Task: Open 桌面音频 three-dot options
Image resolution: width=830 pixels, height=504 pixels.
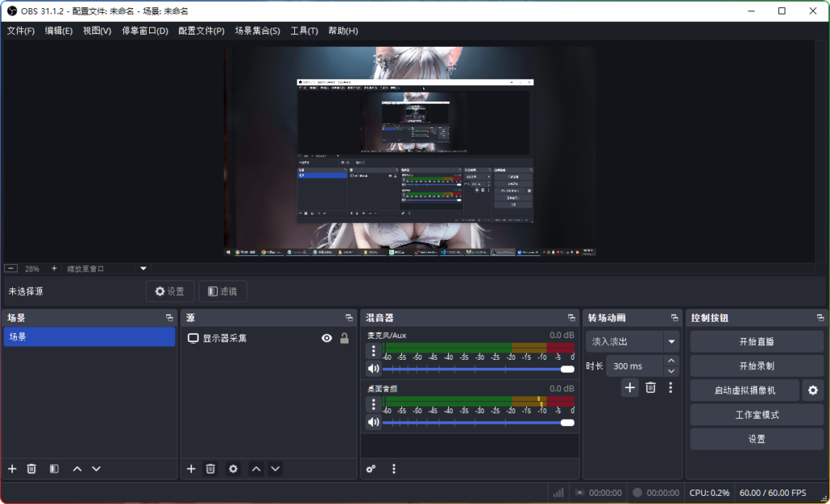Action: (374, 404)
